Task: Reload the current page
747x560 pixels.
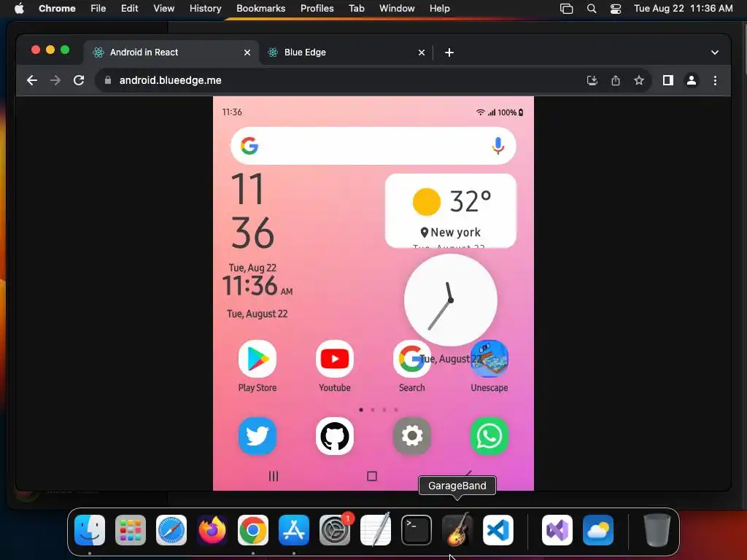Action: [79, 80]
